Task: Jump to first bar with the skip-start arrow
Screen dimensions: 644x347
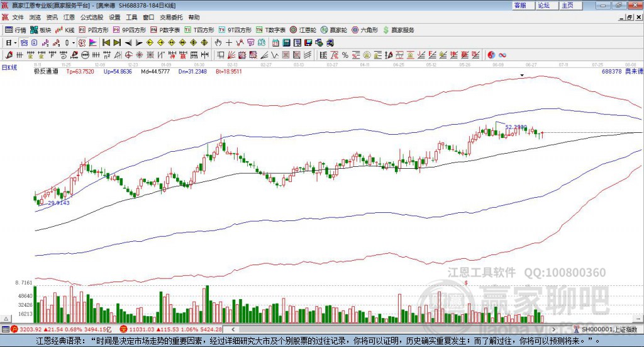Action: tap(106, 43)
